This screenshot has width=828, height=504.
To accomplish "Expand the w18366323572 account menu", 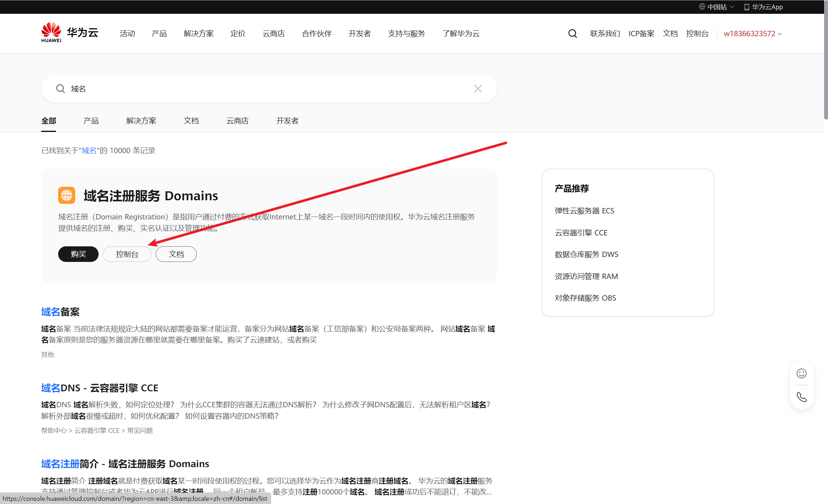I will tap(752, 34).
